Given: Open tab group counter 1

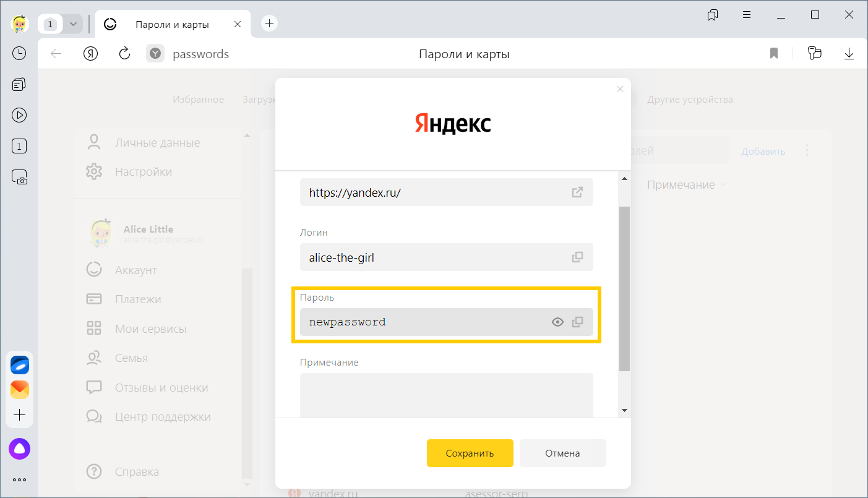Looking at the screenshot, I should click(x=51, y=24).
